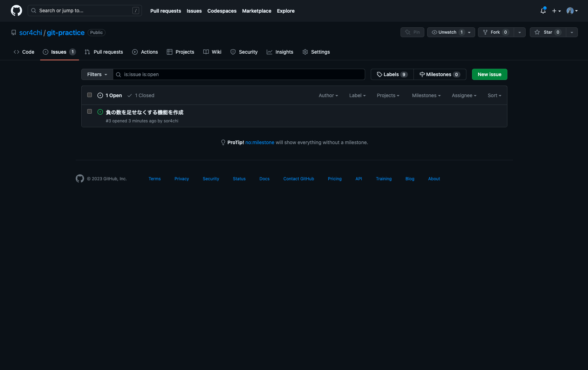Toggle the select all issues checkbox
Screen dimensions: 588x370
pos(90,95)
